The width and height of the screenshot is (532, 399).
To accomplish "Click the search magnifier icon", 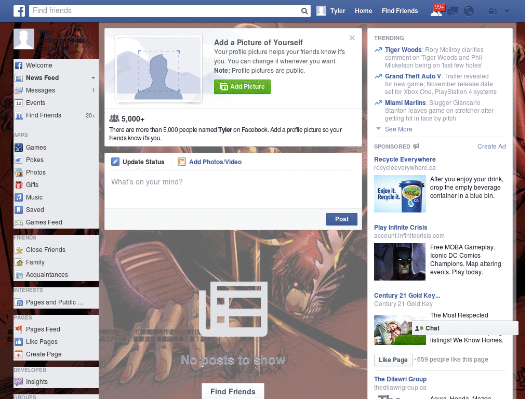I will click(x=304, y=11).
